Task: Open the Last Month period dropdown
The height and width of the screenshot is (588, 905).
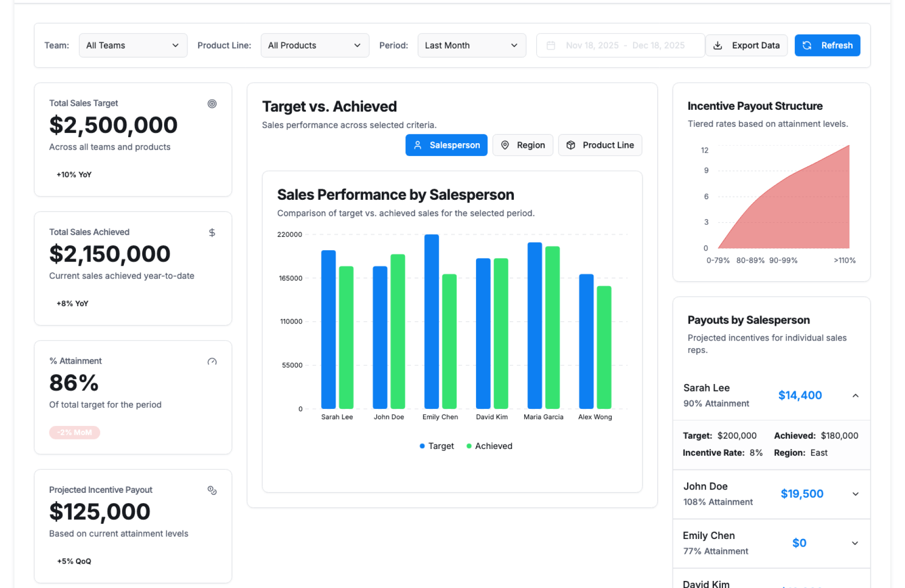Action: (471, 46)
